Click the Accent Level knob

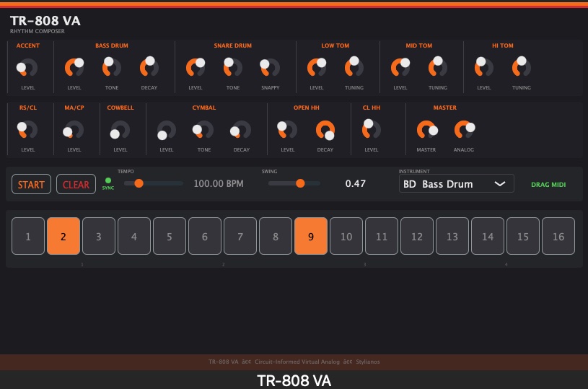click(x=27, y=68)
